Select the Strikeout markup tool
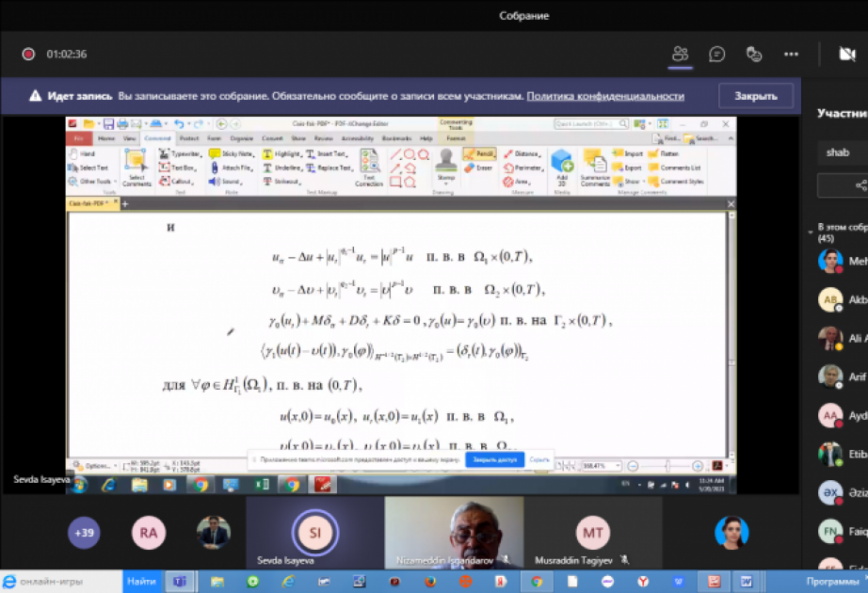The image size is (868, 593). pos(281,181)
